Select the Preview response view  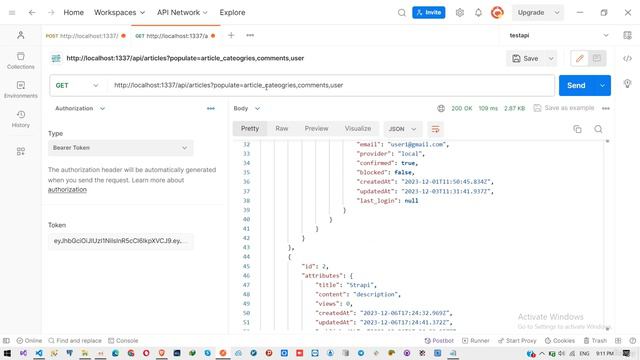[x=316, y=129]
